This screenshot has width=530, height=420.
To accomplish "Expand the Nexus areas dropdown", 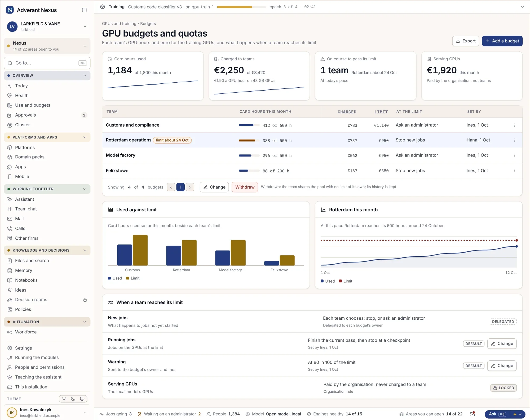I will [x=47, y=46].
